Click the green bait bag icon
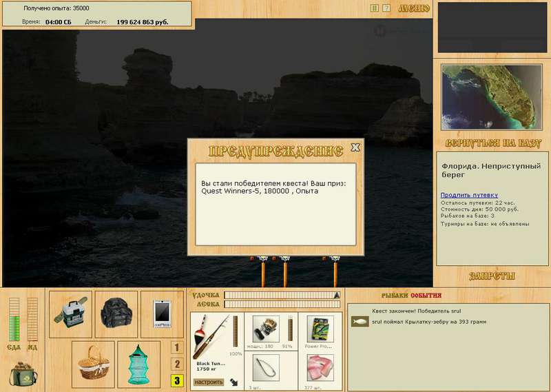The height and width of the screenshot is (392, 551). (x=23, y=373)
